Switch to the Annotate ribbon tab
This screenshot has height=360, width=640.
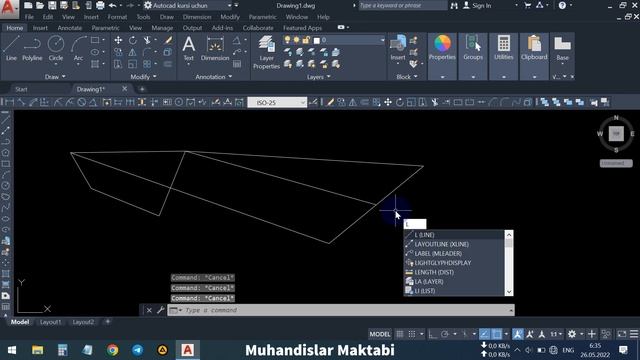tap(69, 28)
